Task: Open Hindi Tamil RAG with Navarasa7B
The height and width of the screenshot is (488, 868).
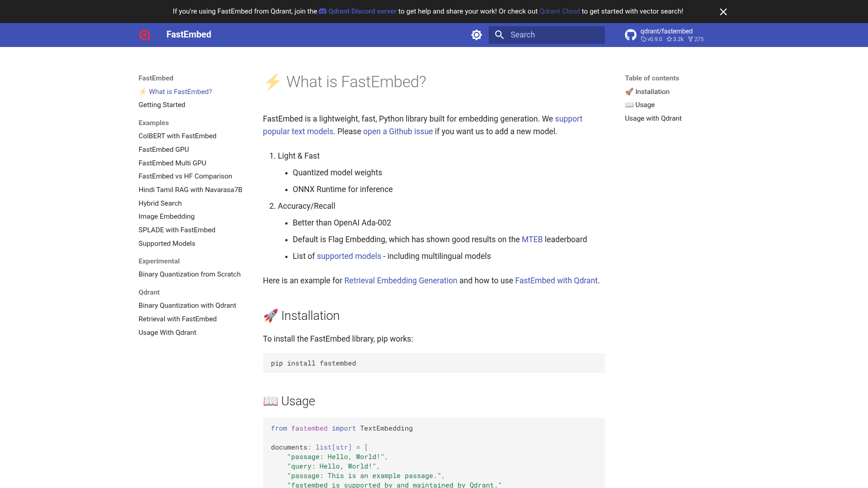Action: 190,190
